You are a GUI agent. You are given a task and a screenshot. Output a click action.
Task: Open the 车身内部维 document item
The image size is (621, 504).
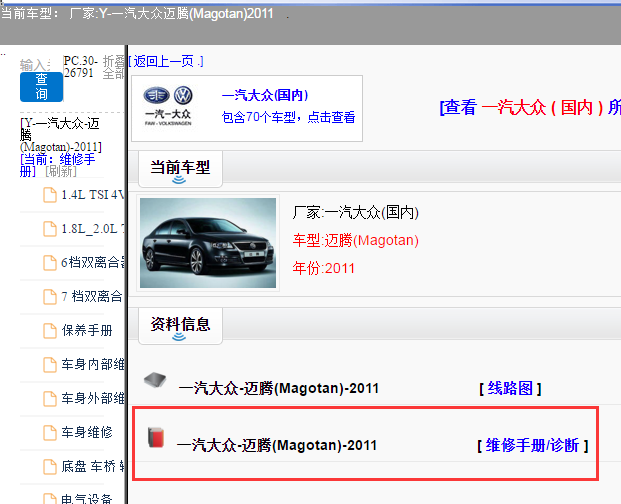(x=93, y=365)
